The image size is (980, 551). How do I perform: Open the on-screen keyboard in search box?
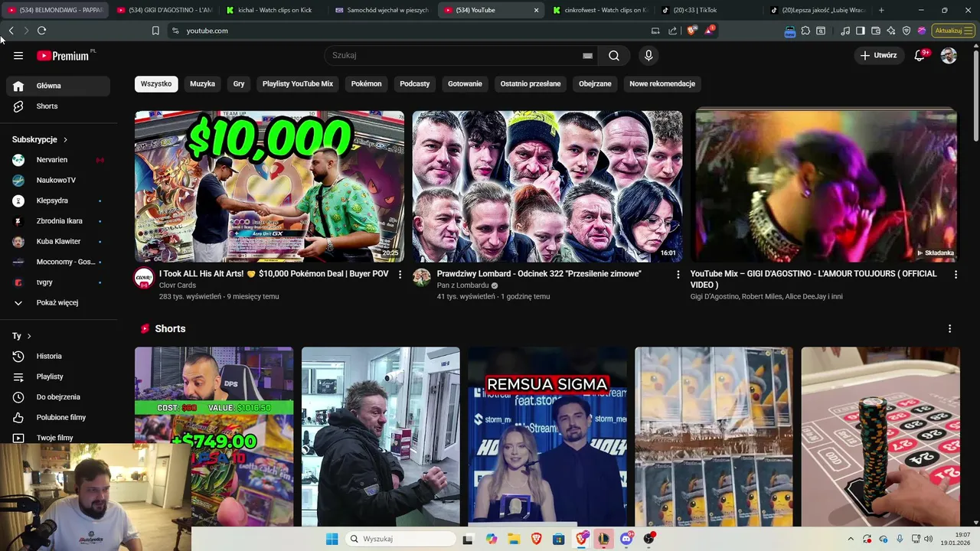(x=587, y=56)
